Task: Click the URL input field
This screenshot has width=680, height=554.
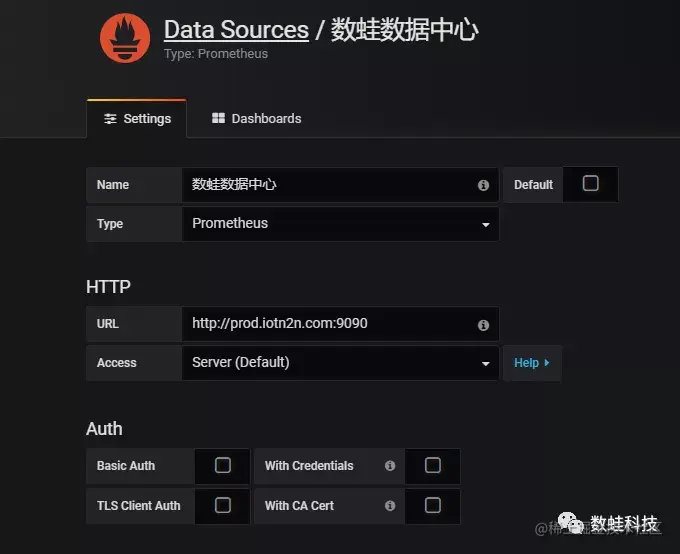Action: click(x=340, y=324)
